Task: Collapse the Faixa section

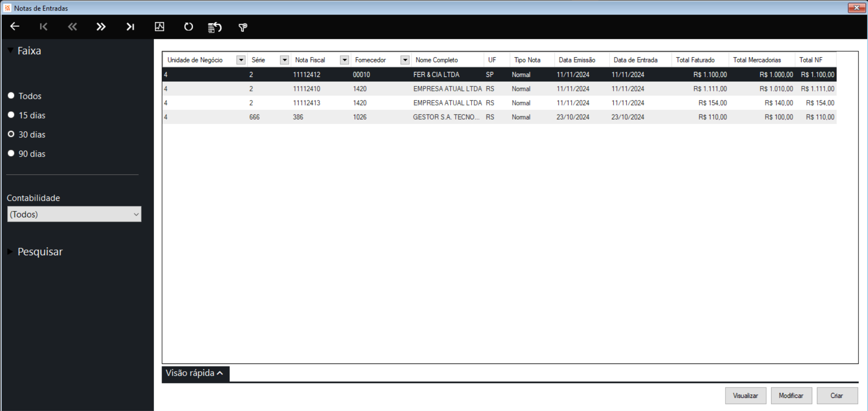Action: tap(10, 51)
